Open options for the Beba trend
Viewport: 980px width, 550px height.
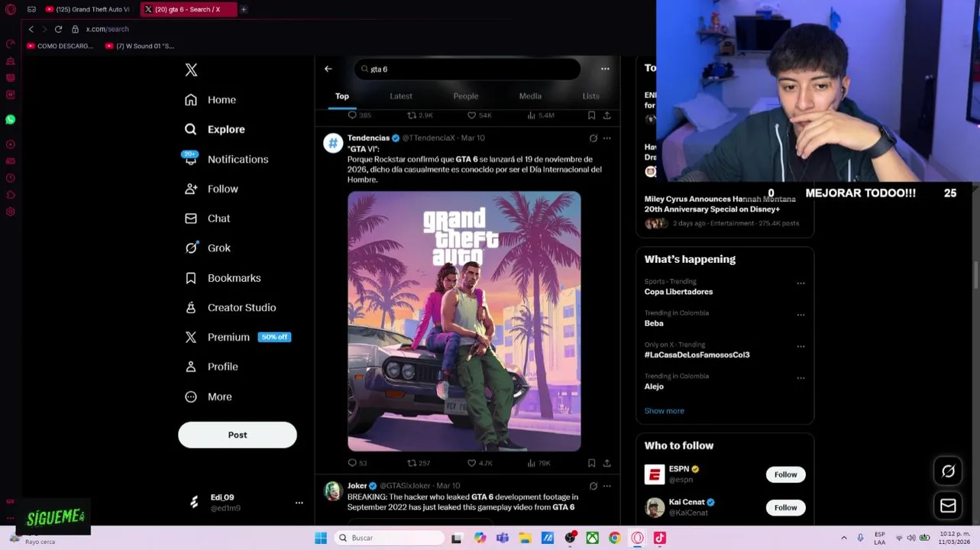(x=800, y=315)
